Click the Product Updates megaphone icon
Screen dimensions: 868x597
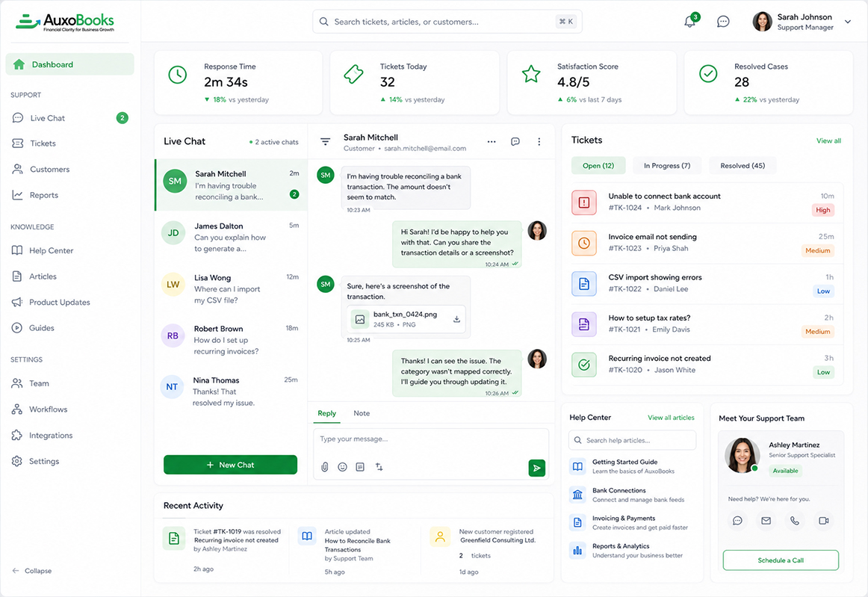[17, 302]
